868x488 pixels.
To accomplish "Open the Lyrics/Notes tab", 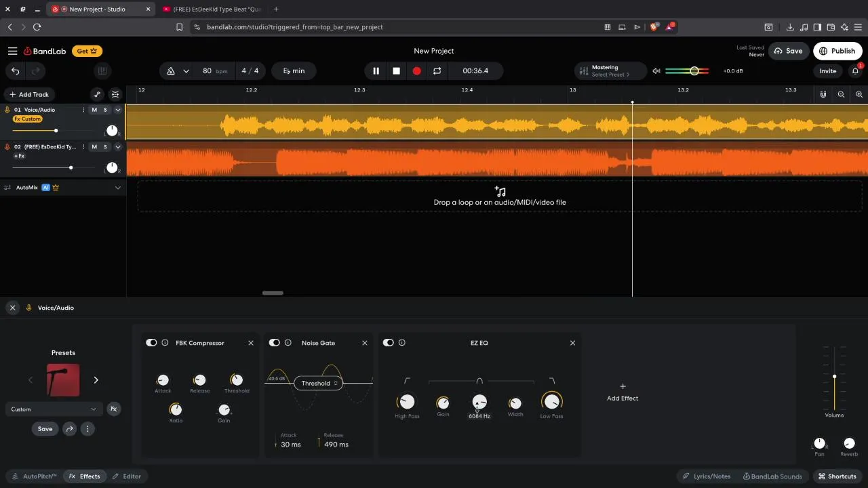I will click(707, 476).
